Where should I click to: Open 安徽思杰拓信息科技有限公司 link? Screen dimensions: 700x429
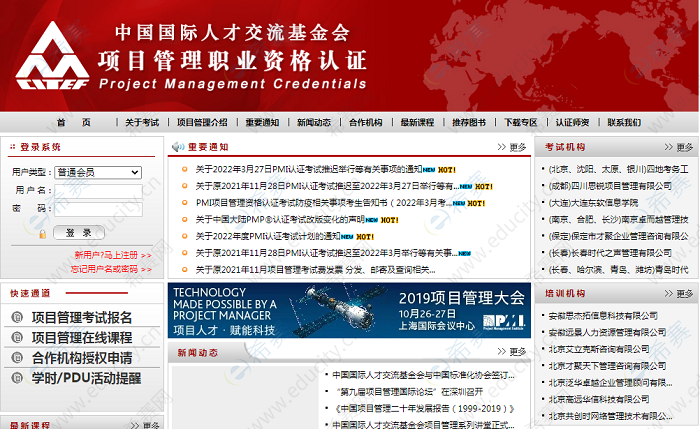click(x=603, y=316)
